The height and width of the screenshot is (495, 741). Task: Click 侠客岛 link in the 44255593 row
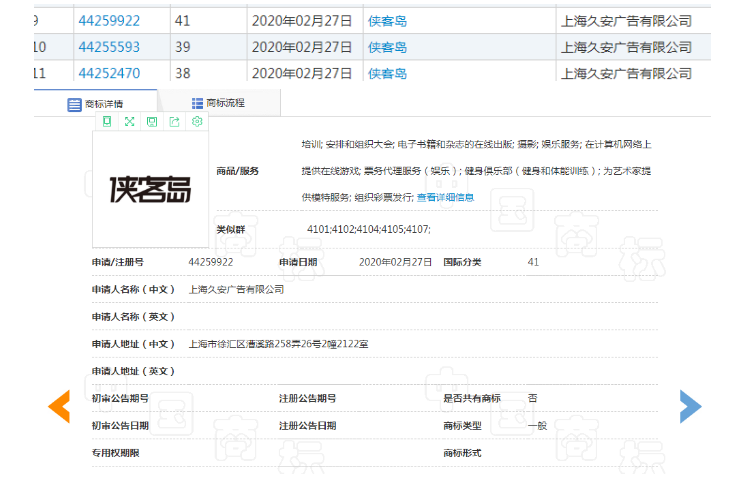(x=387, y=47)
